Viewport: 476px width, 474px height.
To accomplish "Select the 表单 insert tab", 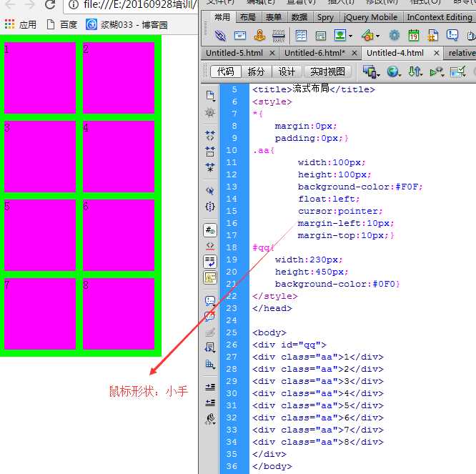I will 274,17.
